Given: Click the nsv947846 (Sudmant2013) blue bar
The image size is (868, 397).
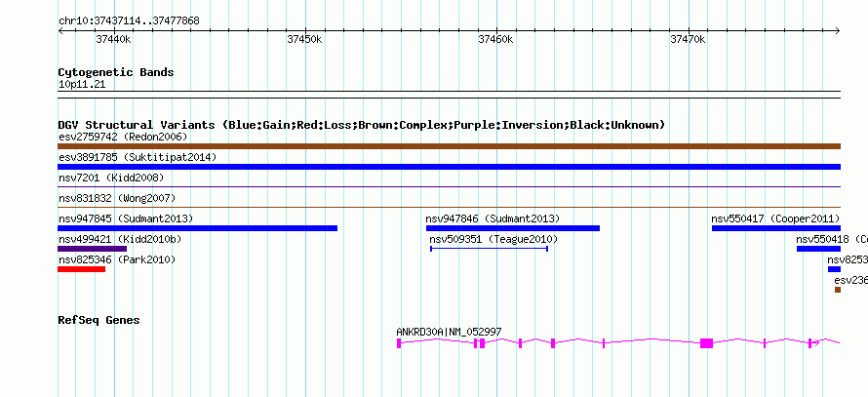Looking at the screenshot, I should (x=513, y=228).
